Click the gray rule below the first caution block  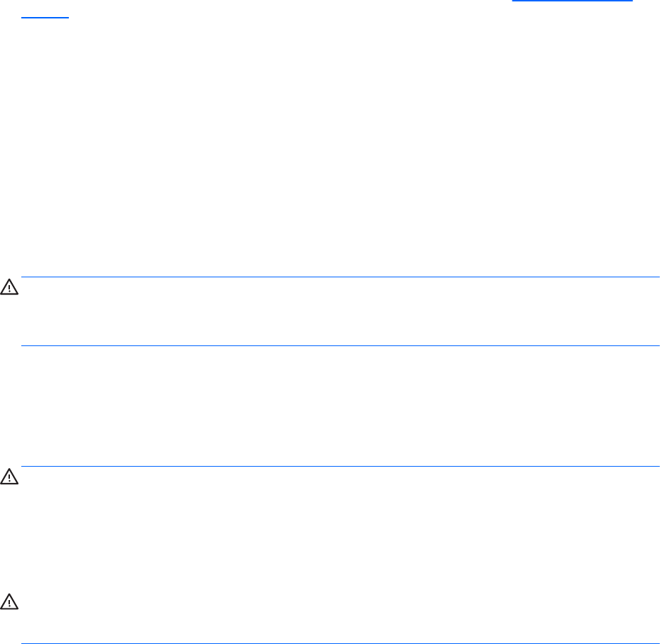coord(341,345)
